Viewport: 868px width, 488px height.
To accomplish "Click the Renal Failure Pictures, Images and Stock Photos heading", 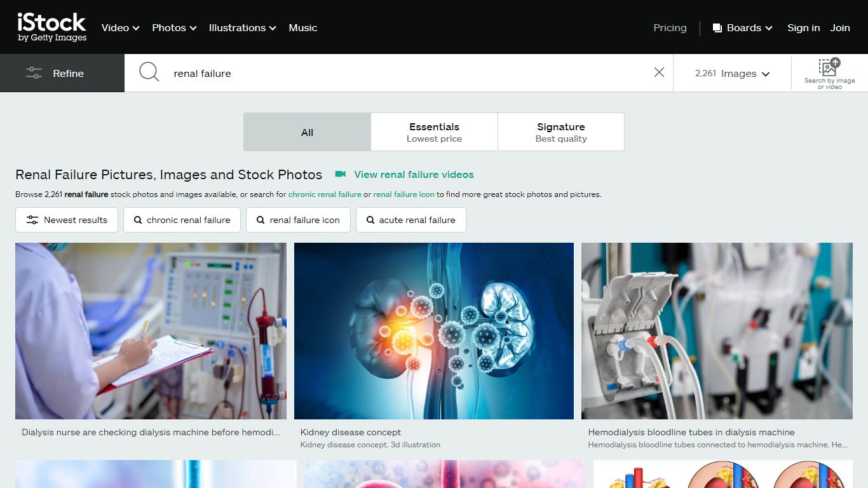I will (x=169, y=175).
